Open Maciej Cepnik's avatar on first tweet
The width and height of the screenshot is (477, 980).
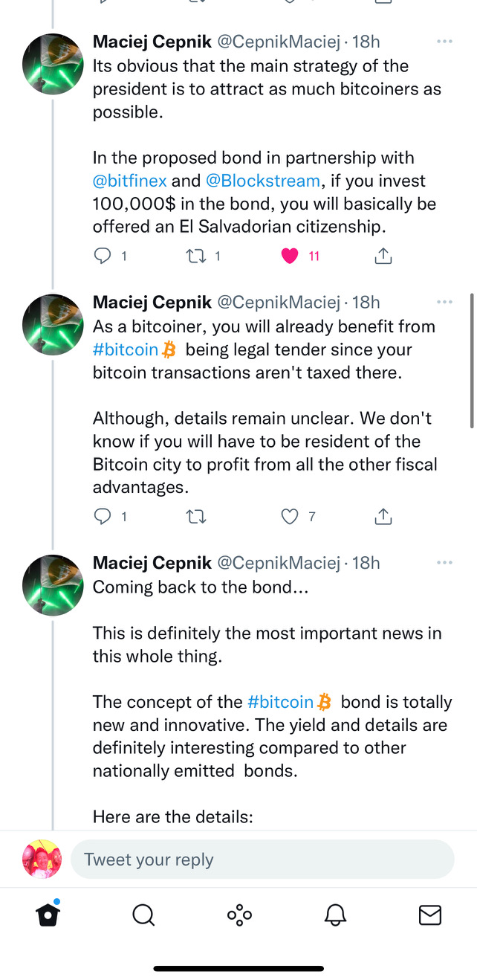point(53,64)
